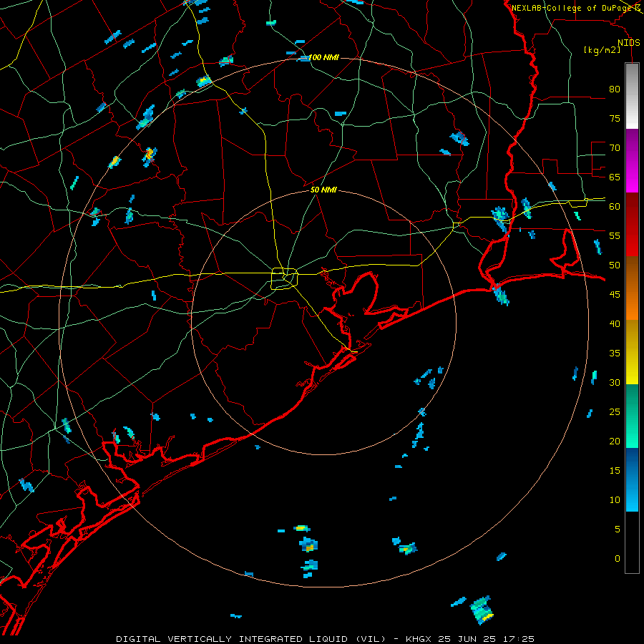Image resolution: width=644 pixels, height=644 pixels.
Task: Pick the brown-orange segment of the color bar
Action: [632, 288]
